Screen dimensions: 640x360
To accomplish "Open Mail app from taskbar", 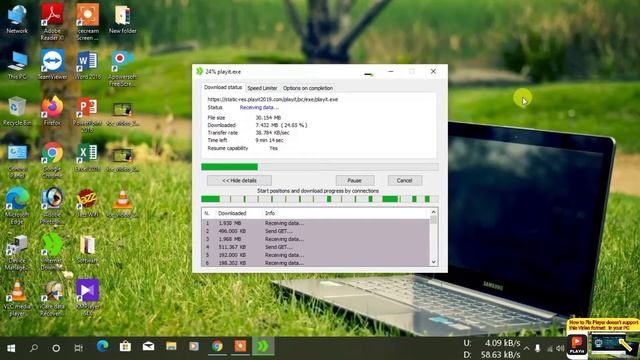I will pos(148,347).
